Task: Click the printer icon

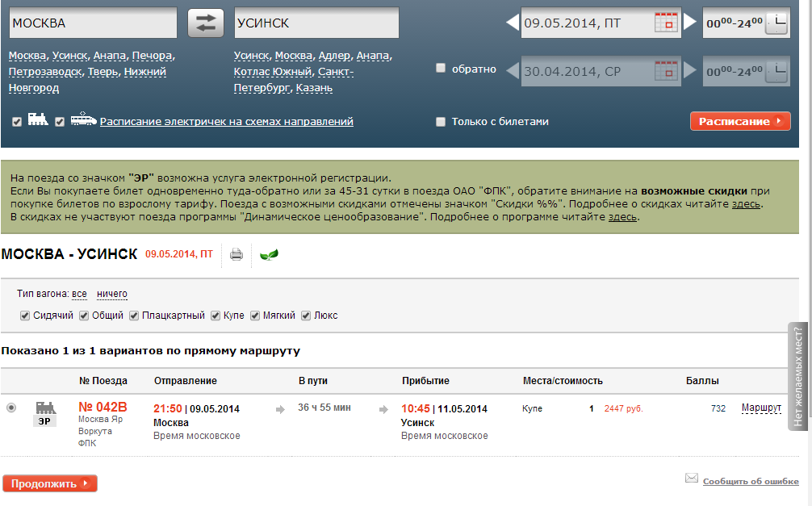Action: pos(236,255)
